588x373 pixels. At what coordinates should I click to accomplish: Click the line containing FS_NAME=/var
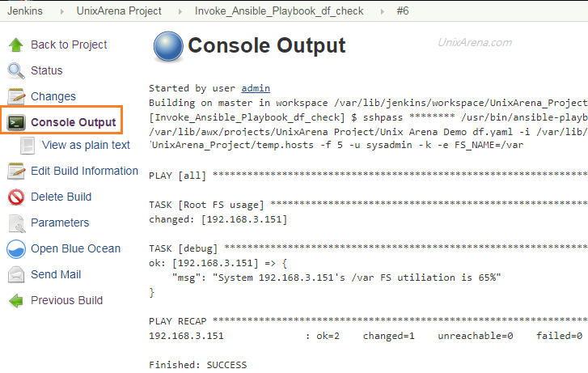pos(336,145)
